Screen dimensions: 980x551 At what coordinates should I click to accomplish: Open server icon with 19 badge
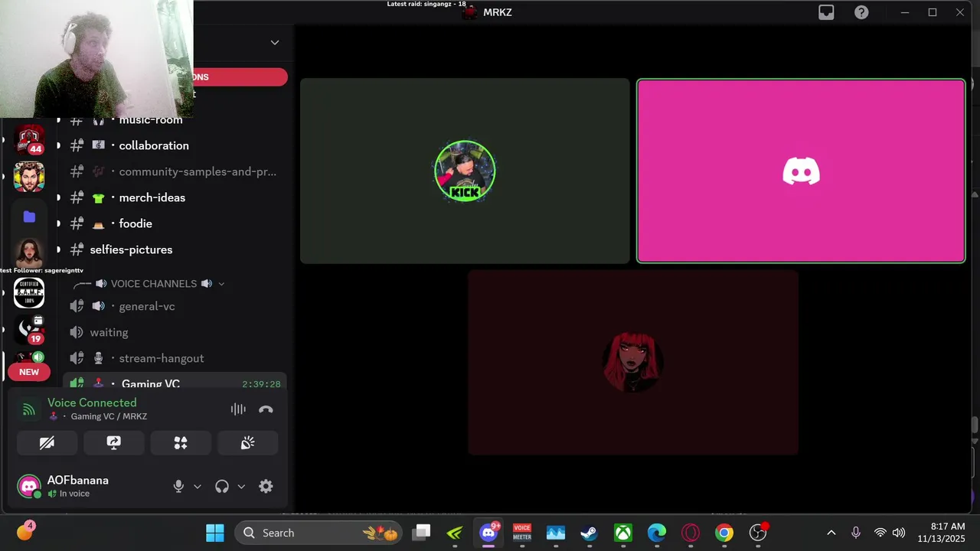coord(29,329)
